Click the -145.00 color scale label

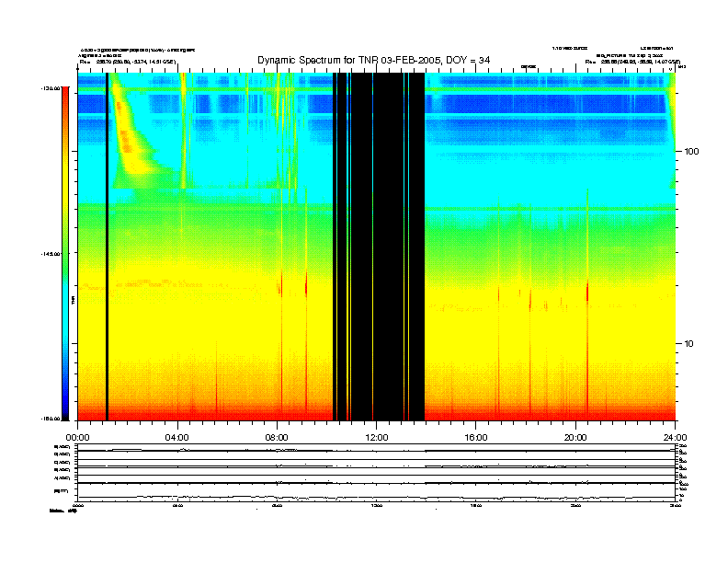pos(49,254)
